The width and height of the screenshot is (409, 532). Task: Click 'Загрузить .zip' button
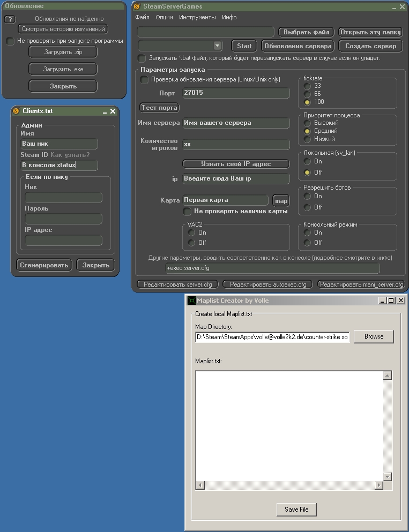(63, 52)
